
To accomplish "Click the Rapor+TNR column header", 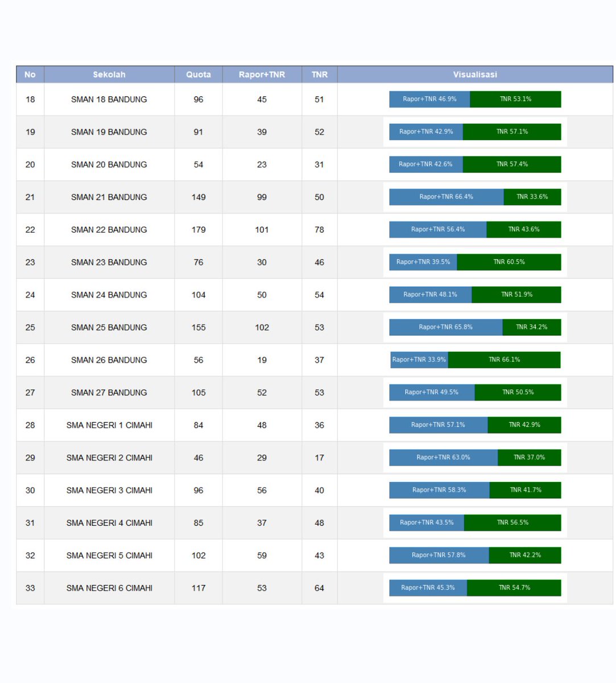I will pos(262,75).
